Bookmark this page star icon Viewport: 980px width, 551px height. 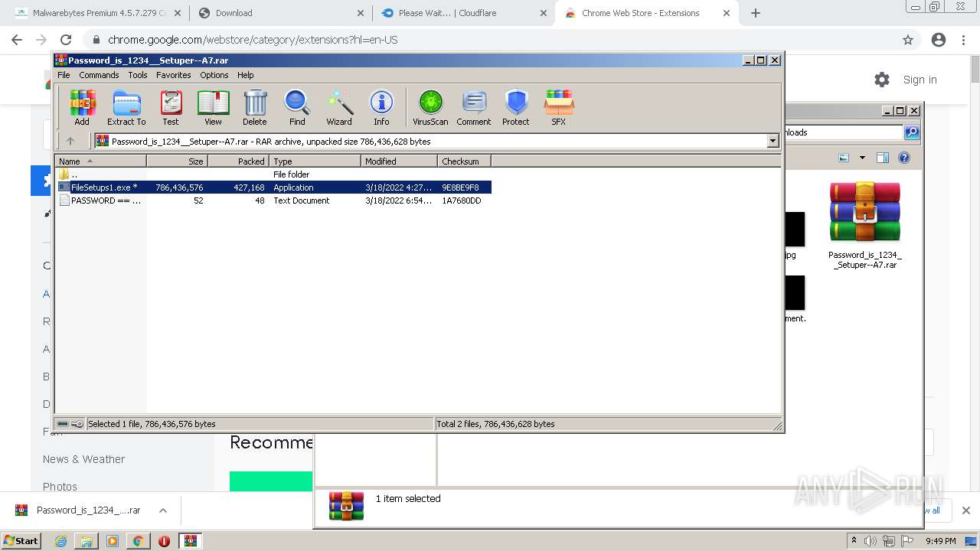point(908,40)
